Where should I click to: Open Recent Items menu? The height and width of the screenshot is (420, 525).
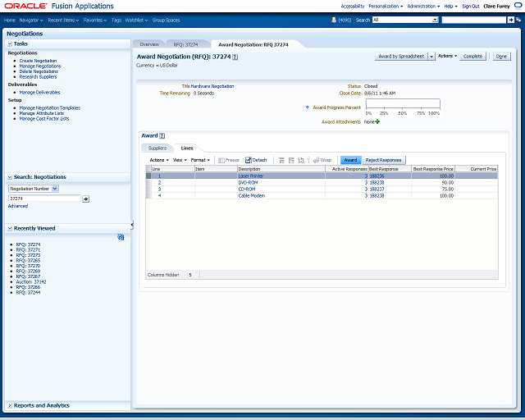63,20
